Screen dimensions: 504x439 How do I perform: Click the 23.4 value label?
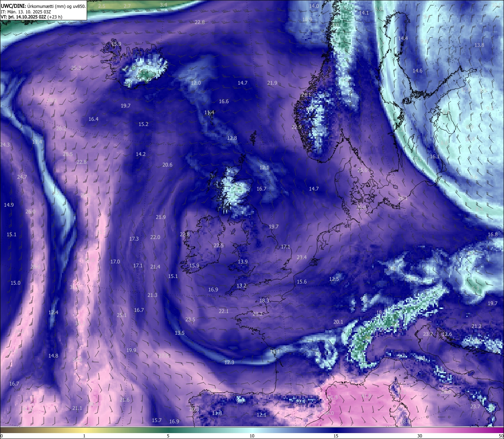[x=302, y=257]
